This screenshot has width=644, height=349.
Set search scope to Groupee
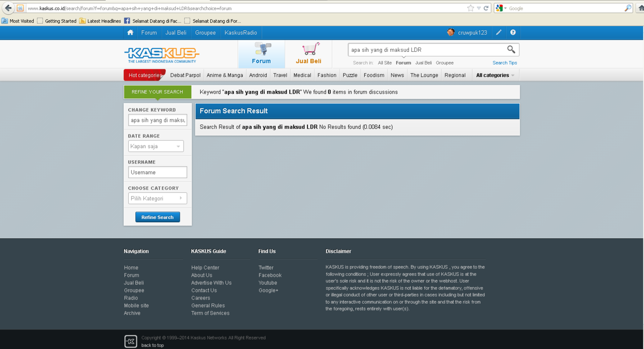tap(445, 63)
